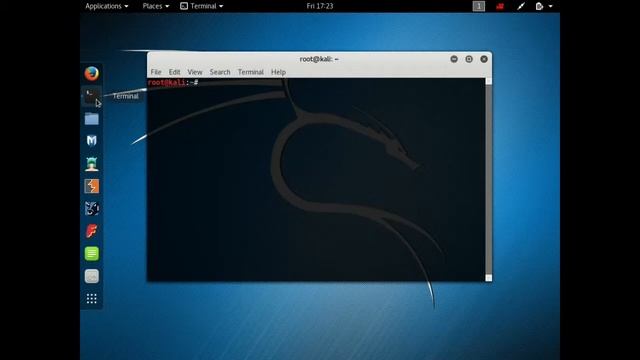
Task: Open the clock and calendar at Fri 17:23
Action: tap(320, 6)
